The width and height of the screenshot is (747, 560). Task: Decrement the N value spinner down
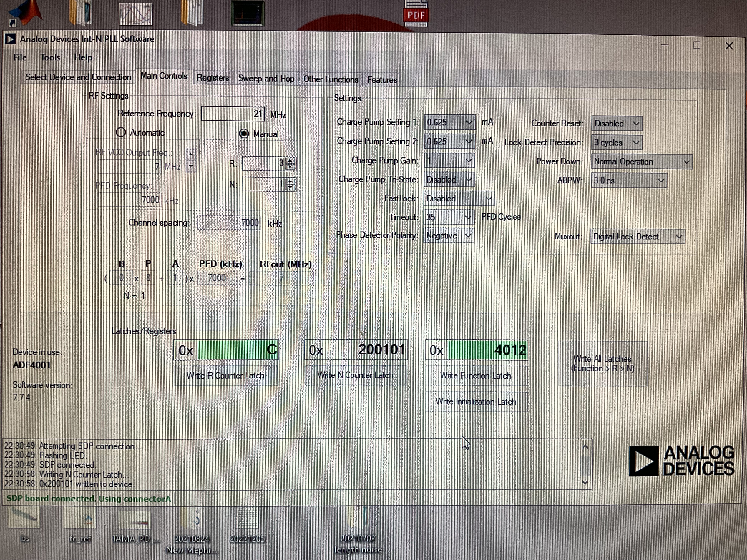[x=290, y=188]
